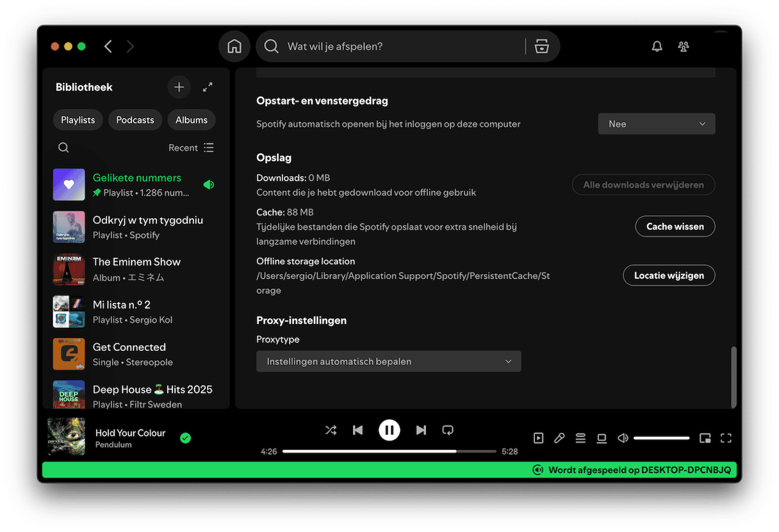Click the magnifier icon in the search bar
Image resolution: width=779 pixels, height=532 pixels.
point(272,46)
